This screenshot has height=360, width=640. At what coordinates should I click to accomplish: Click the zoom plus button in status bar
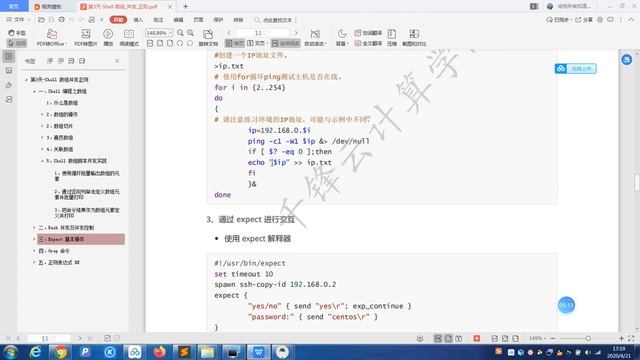click(621, 338)
